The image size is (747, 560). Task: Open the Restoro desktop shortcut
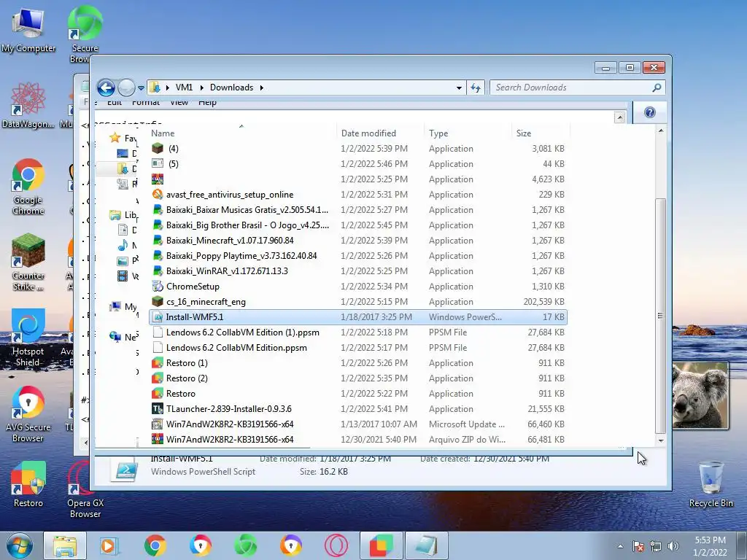pos(28,484)
